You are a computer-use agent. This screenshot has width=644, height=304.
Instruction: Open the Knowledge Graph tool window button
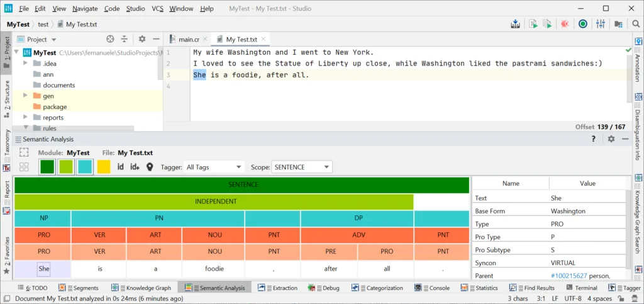pos(147,288)
